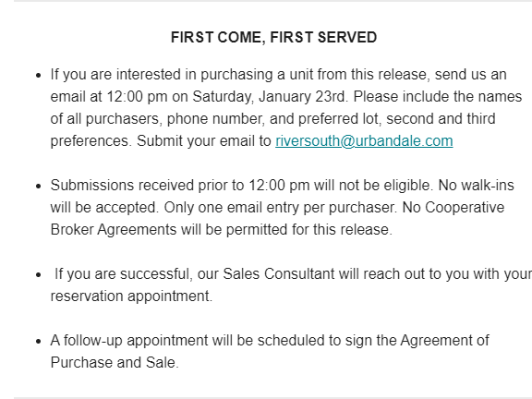Click the phrase "No walk-ins"
The image size is (532, 399).
(x=477, y=186)
